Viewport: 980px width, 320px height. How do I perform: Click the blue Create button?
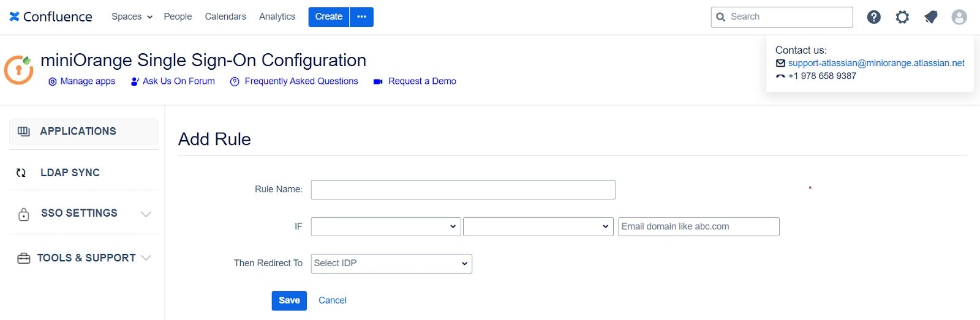(329, 17)
